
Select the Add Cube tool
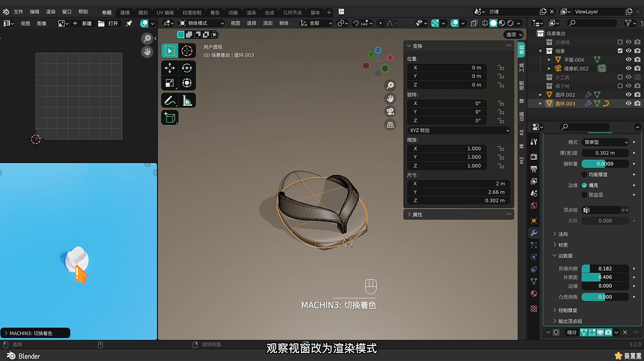click(x=170, y=117)
